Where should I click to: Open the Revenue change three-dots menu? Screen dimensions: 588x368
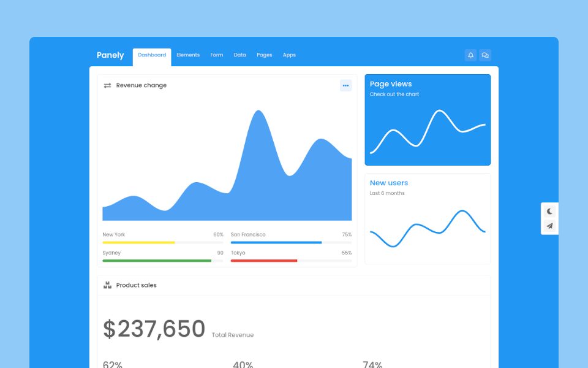(345, 86)
